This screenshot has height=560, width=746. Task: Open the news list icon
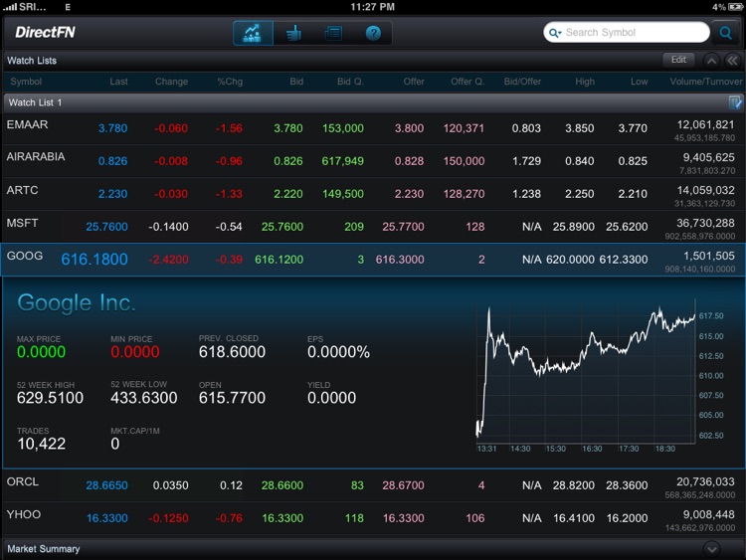coord(333,33)
